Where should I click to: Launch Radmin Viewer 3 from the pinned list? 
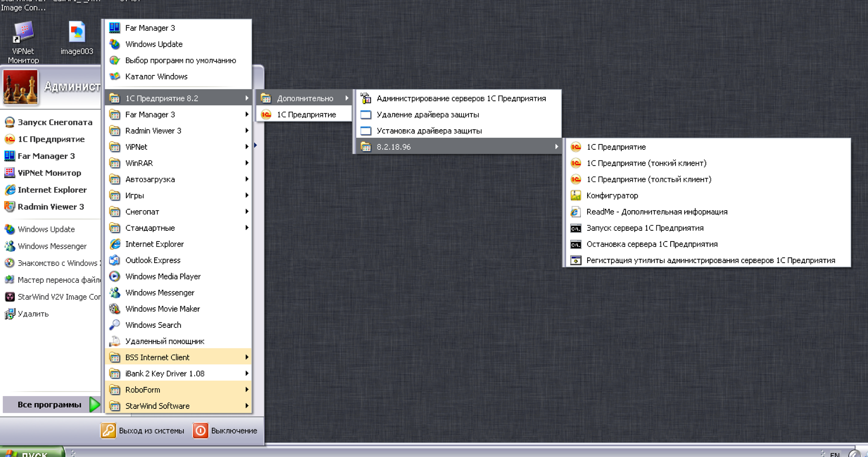[50, 206]
